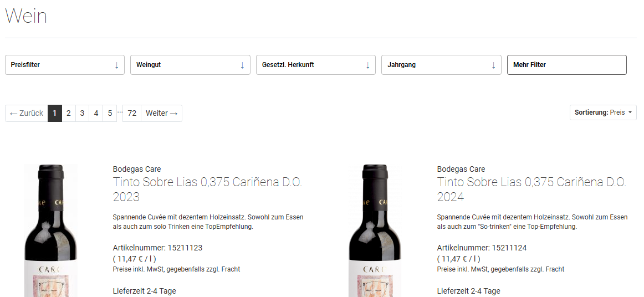
Task: Change the Sortierung: Preis sort order
Action: (603, 112)
